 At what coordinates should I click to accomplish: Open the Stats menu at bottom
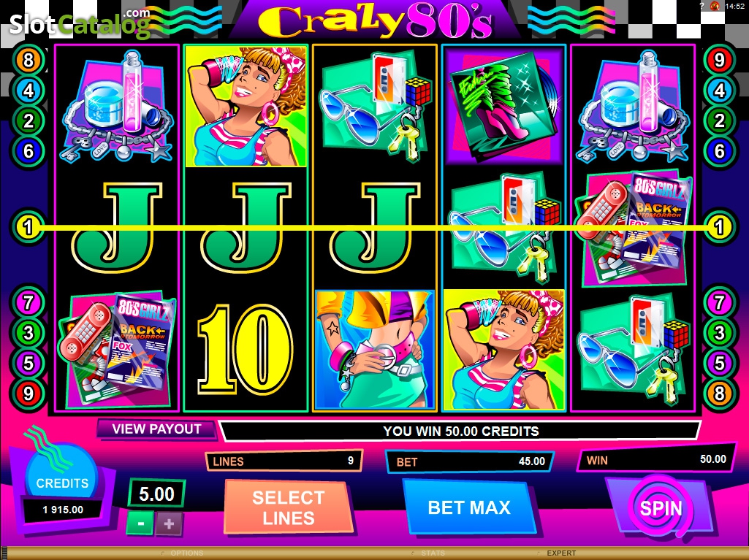(433, 553)
